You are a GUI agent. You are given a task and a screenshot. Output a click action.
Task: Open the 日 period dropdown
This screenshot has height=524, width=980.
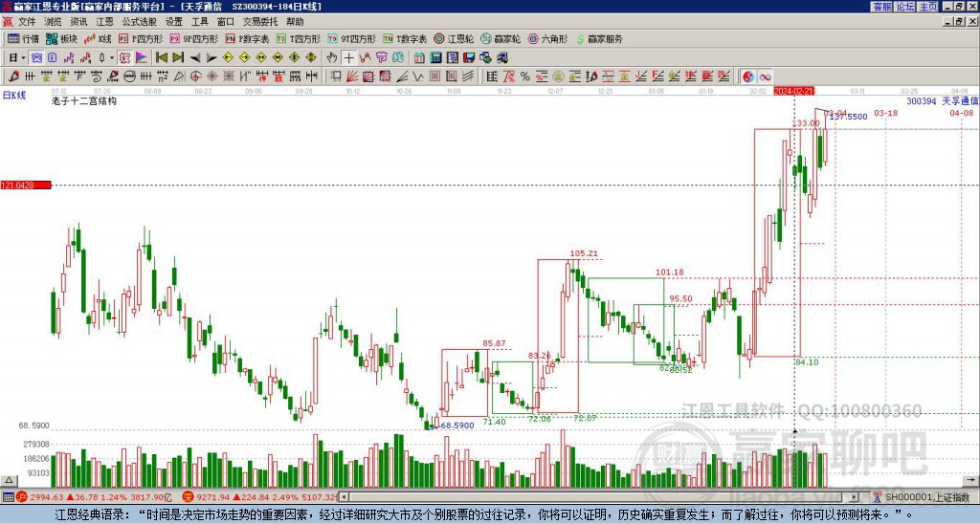pyautogui.click(x=17, y=57)
